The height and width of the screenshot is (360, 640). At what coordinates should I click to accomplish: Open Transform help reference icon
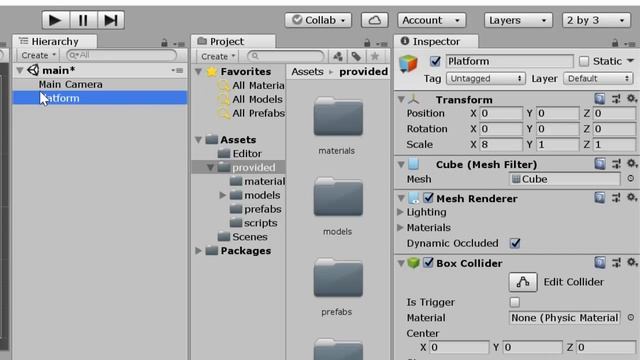(x=600, y=99)
